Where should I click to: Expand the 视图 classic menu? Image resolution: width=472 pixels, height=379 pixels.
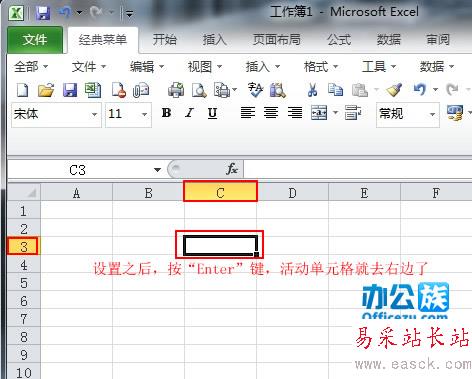pyautogui.click(x=205, y=67)
